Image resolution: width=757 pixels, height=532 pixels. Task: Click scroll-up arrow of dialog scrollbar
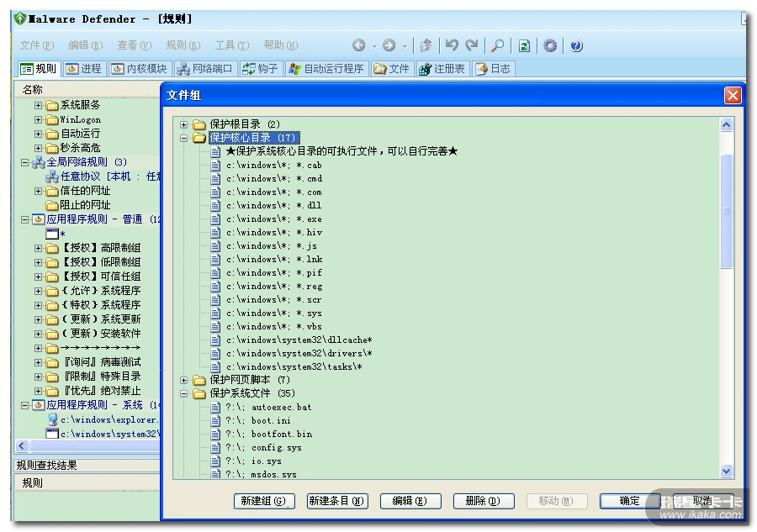point(727,125)
